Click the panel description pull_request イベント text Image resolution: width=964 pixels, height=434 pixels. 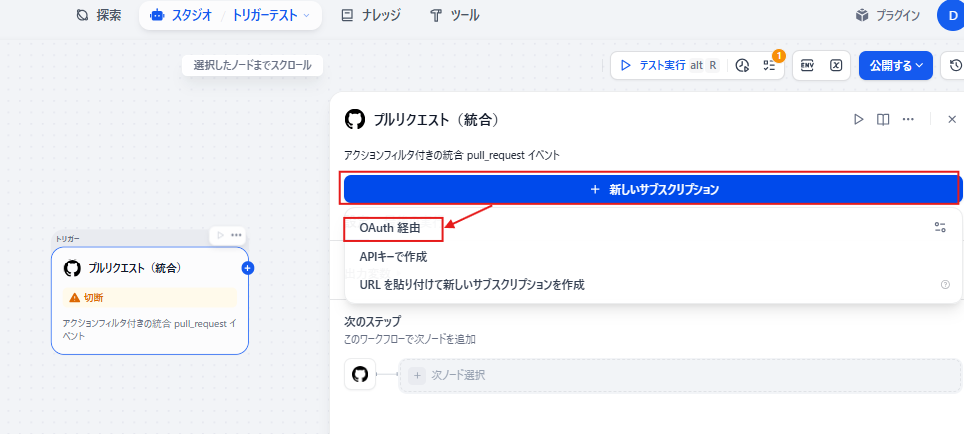(452, 156)
